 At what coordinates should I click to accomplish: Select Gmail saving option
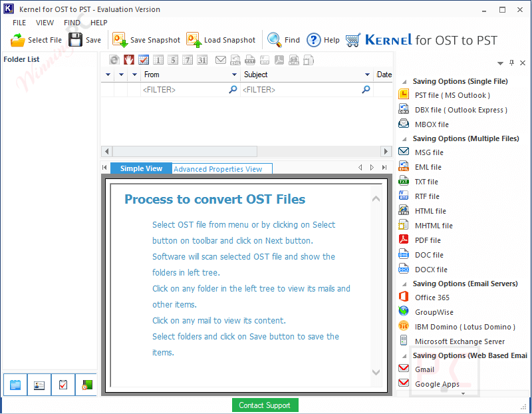pos(417,369)
